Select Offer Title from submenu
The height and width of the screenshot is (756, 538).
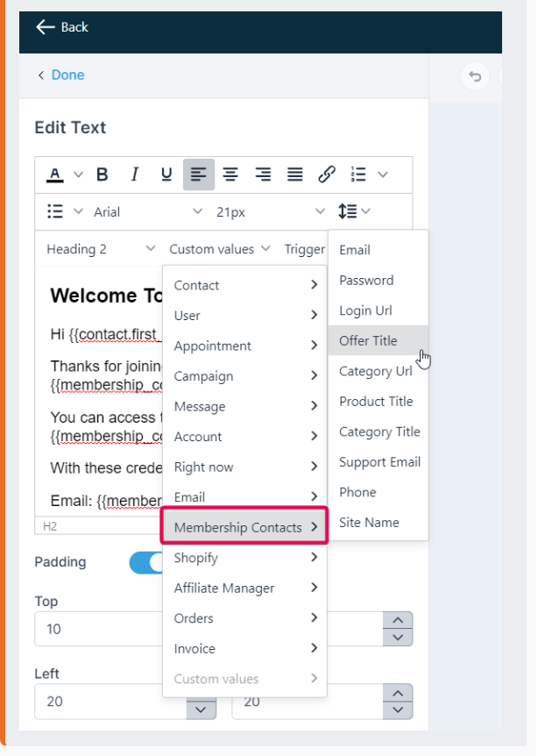click(368, 341)
